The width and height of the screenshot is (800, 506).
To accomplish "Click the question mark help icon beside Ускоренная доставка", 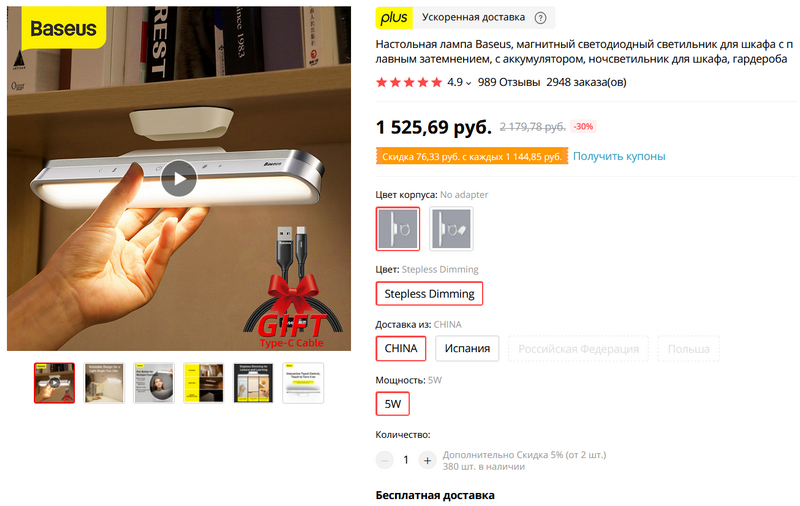I will coord(540,18).
